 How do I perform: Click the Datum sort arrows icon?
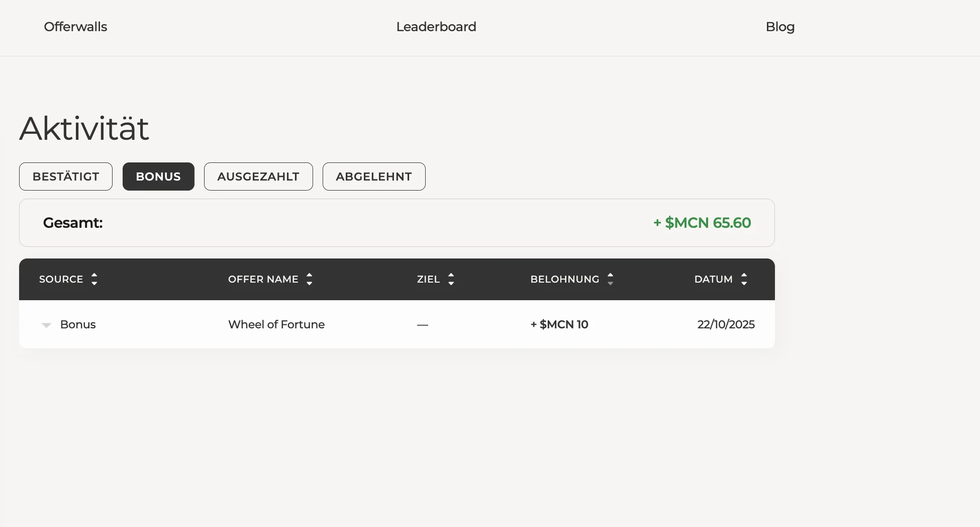point(744,279)
